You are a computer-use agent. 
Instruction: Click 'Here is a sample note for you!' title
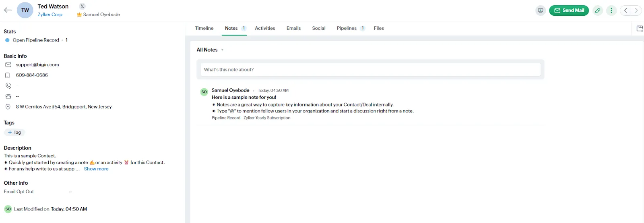(x=244, y=97)
